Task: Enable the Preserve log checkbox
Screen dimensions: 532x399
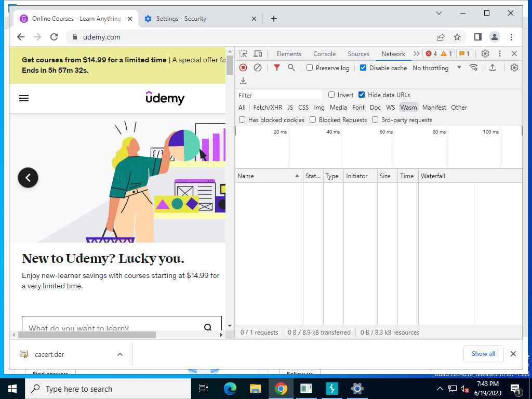Action: tap(310, 68)
